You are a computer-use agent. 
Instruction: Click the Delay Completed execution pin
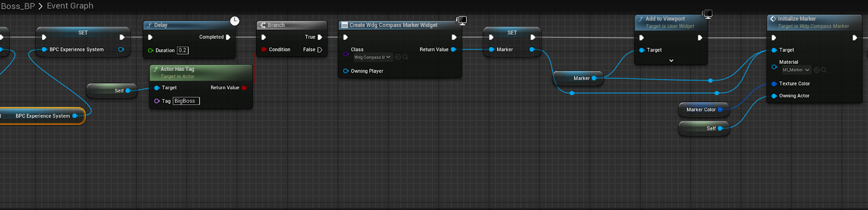228,37
